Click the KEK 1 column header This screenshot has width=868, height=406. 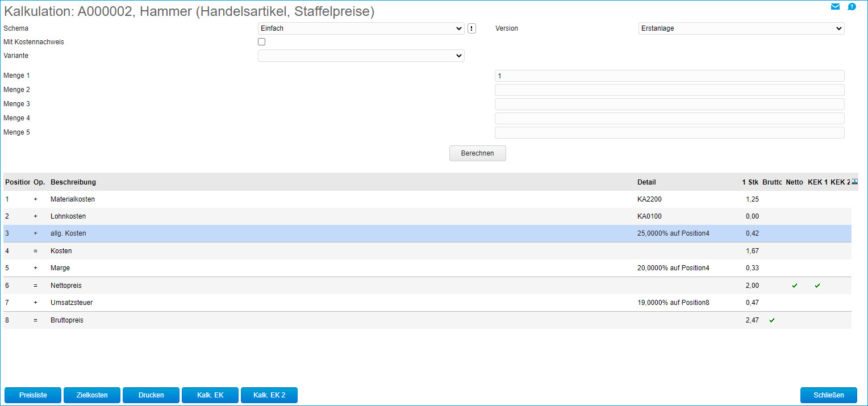[x=817, y=182]
